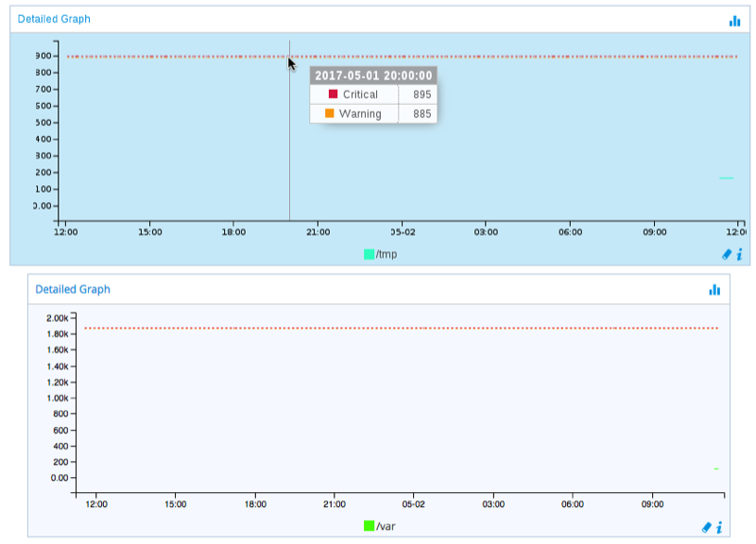
Task: Click the bar chart icon on the /var graph
Action: [x=714, y=290]
